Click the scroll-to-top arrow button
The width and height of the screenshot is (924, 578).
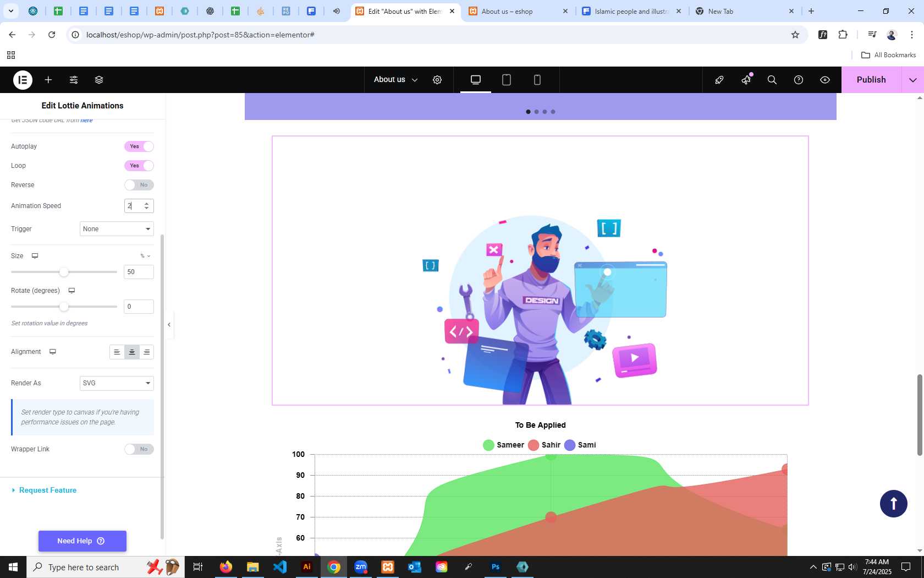[x=894, y=504]
